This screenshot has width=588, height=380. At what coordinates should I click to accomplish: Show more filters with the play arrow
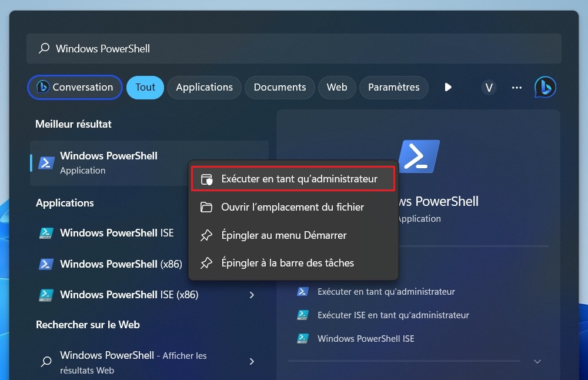click(x=447, y=88)
